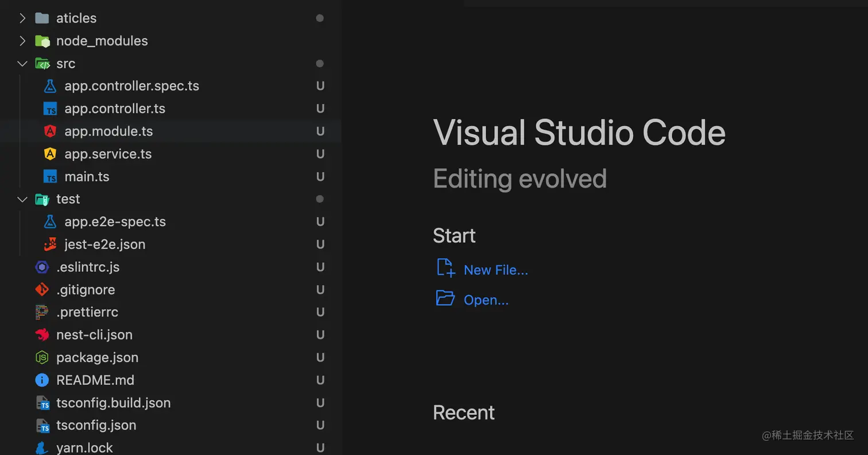Select the src folder name
Image resolution: width=868 pixels, height=455 pixels.
click(66, 64)
